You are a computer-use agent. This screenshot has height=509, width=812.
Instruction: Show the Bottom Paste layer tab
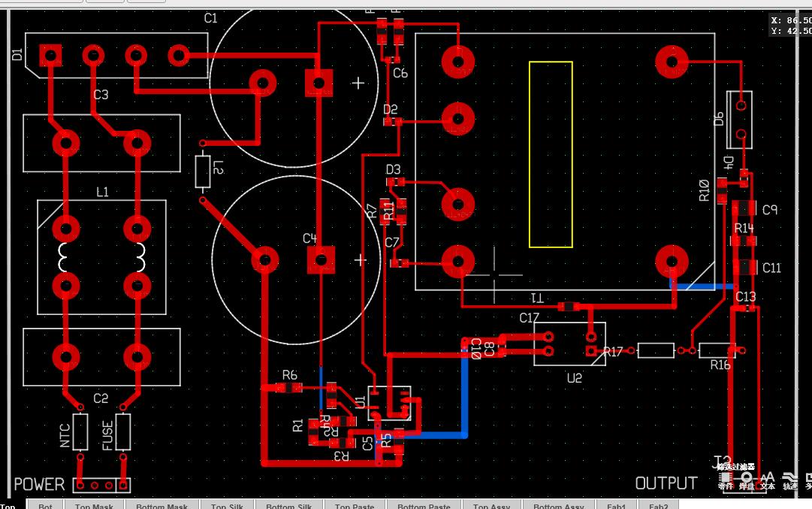coord(424,505)
